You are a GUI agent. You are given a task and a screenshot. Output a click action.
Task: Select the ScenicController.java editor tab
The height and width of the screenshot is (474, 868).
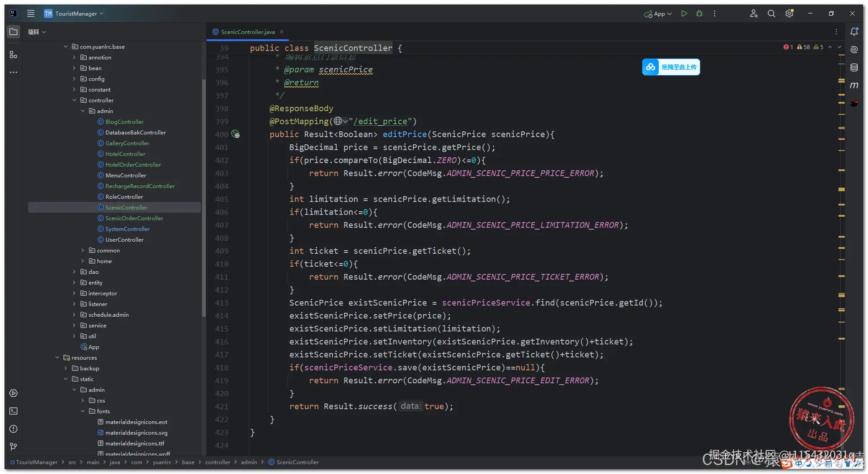(x=248, y=32)
